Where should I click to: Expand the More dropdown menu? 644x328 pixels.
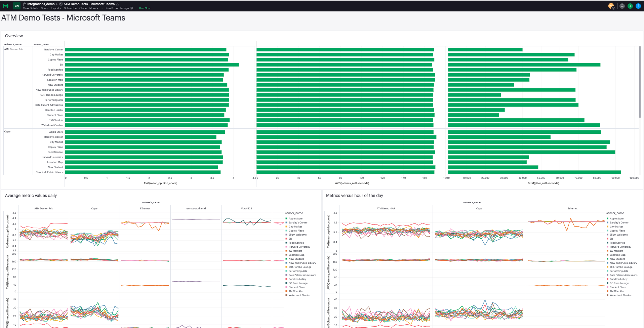(x=93, y=8)
